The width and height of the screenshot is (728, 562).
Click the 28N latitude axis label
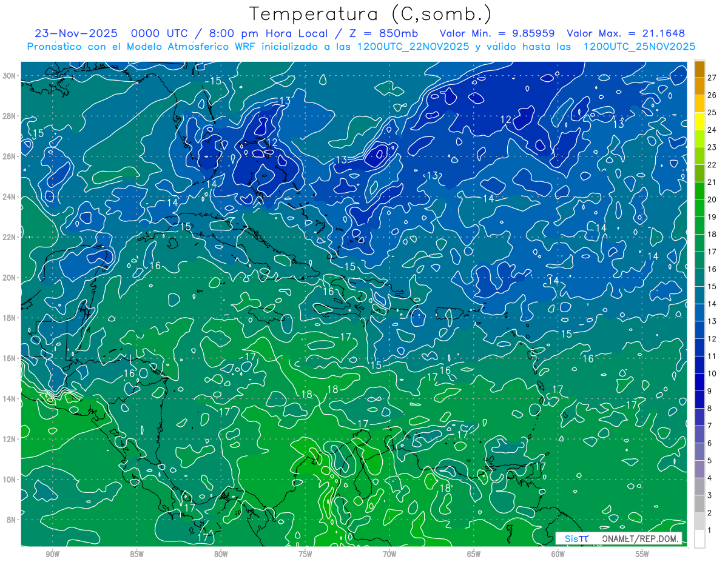(10, 116)
